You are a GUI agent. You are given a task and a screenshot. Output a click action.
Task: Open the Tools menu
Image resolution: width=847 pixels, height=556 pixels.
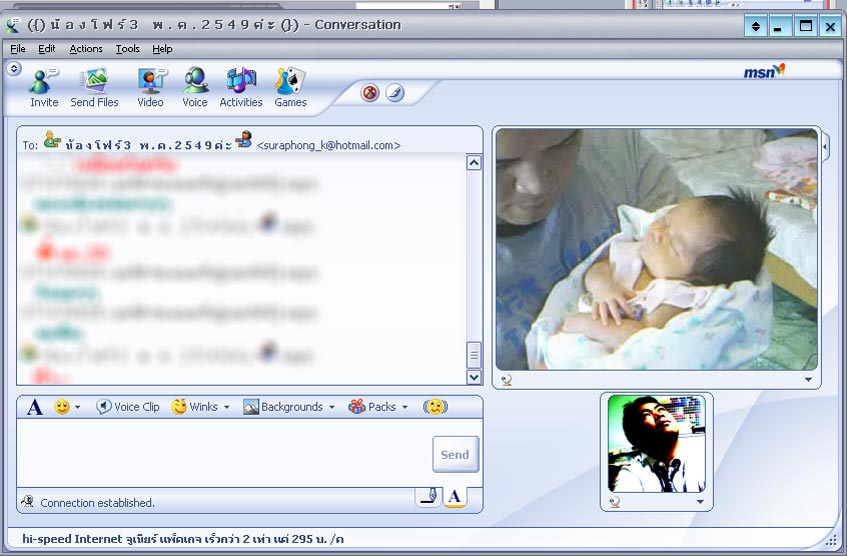pyautogui.click(x=127, y=48)
